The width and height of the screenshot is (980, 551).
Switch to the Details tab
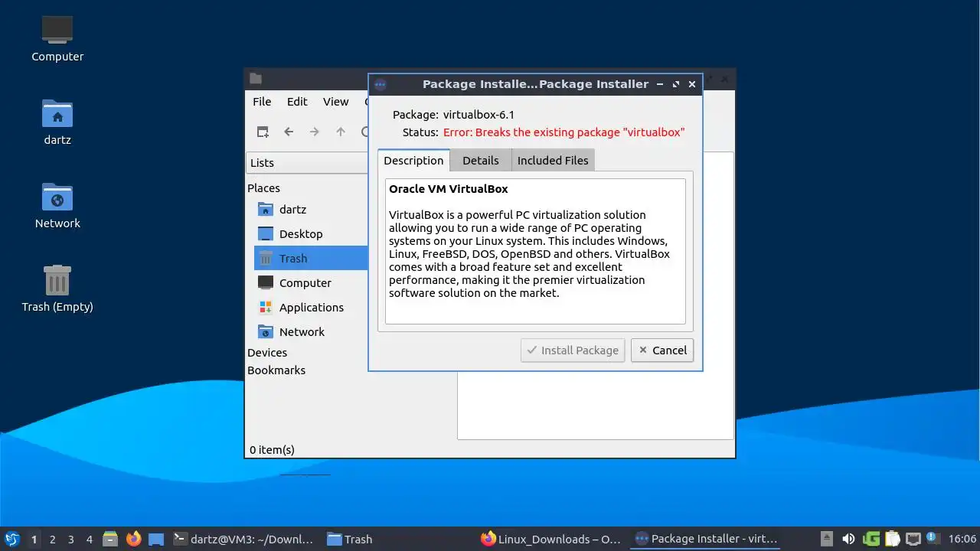pyautogui.click(x=480, y=160)
